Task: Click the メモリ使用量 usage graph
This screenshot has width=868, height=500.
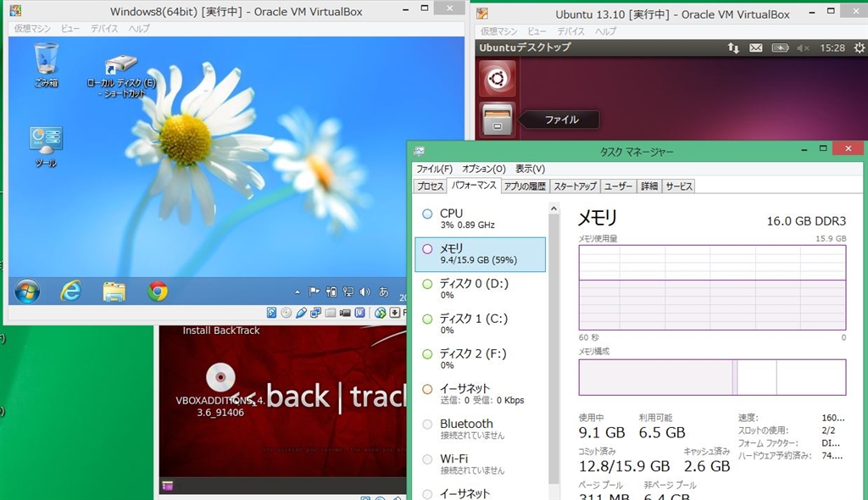Action: pyautogui.click(x=712, y=287)
